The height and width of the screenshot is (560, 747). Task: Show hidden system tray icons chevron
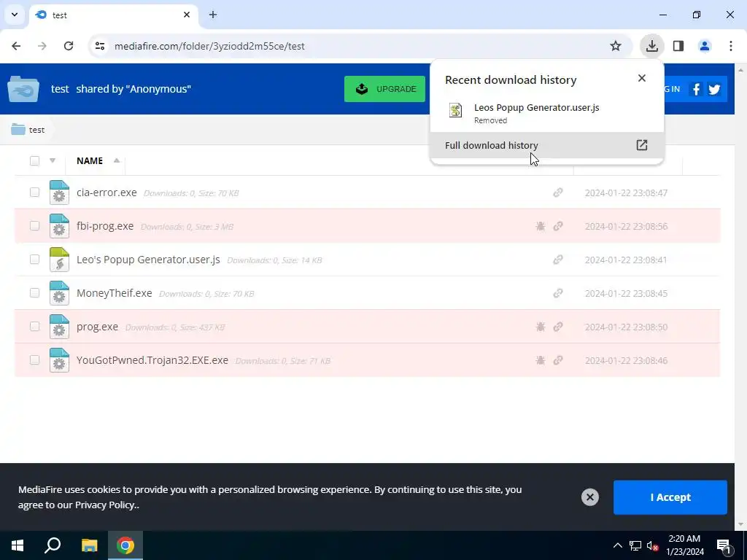[617, 545]
